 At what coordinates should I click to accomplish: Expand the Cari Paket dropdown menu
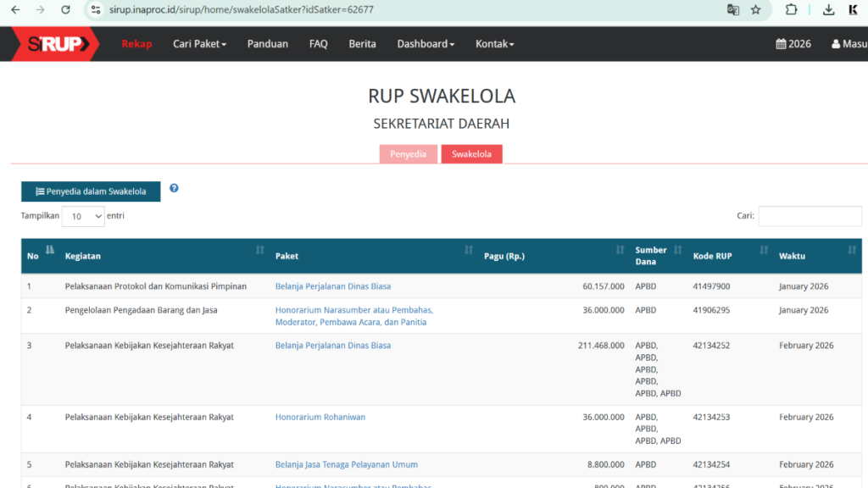(x=199, y=44)
